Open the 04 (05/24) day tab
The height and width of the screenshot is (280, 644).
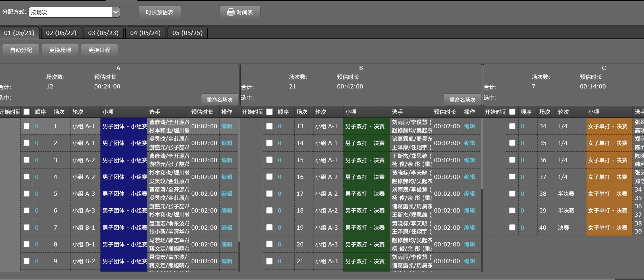(x=145, y=33)
